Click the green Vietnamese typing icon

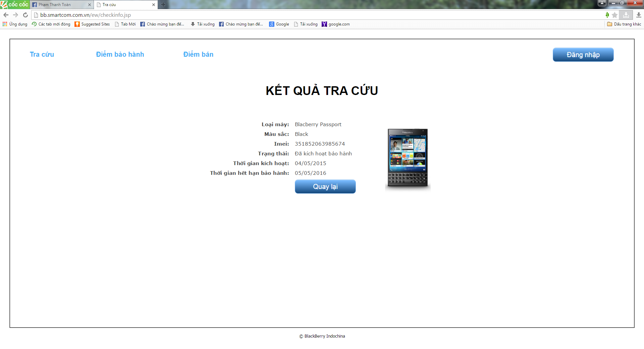607,15
